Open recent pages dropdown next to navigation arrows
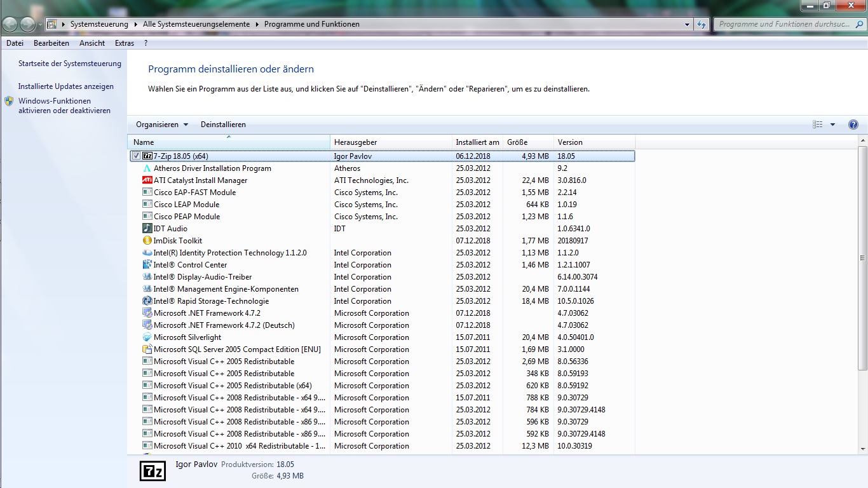The image size is (868, 488). (40, 25)
